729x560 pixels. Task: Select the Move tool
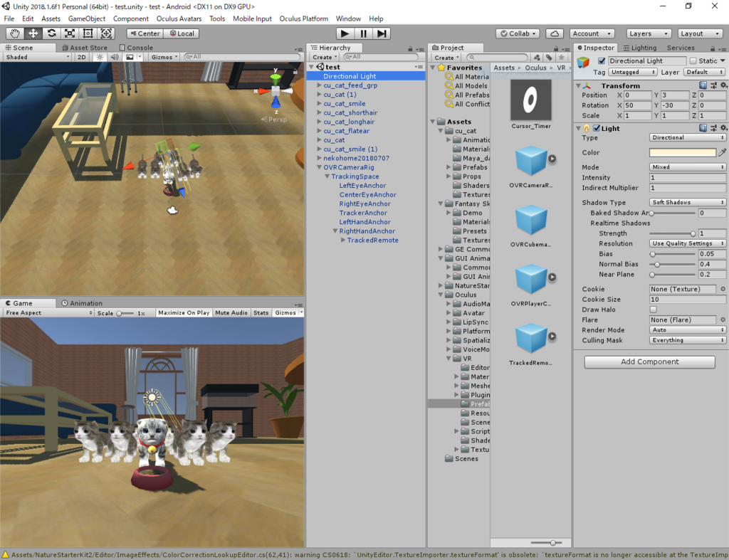[x=33, y=33]
